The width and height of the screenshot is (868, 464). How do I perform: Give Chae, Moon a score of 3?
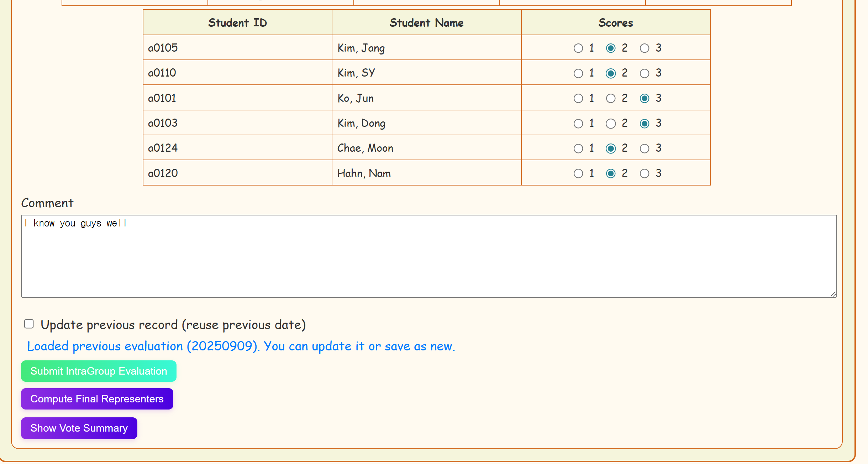(645, 148)
